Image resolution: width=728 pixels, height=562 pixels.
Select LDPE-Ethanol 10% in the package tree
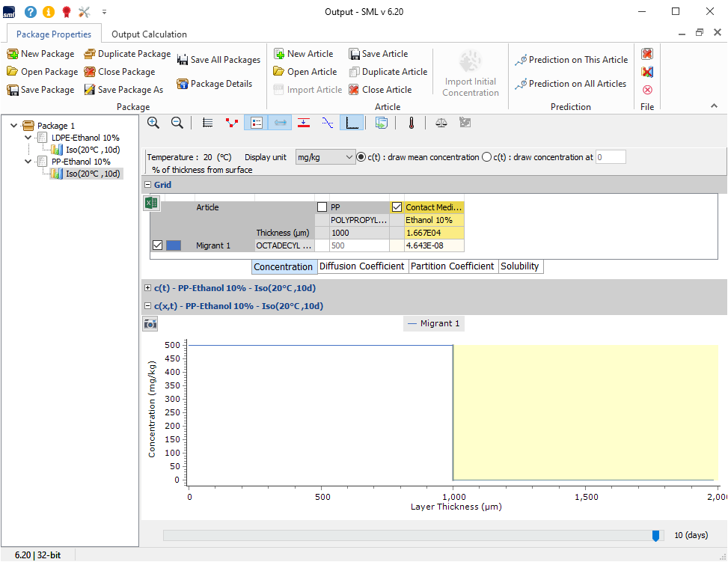[x=85, y=138]
